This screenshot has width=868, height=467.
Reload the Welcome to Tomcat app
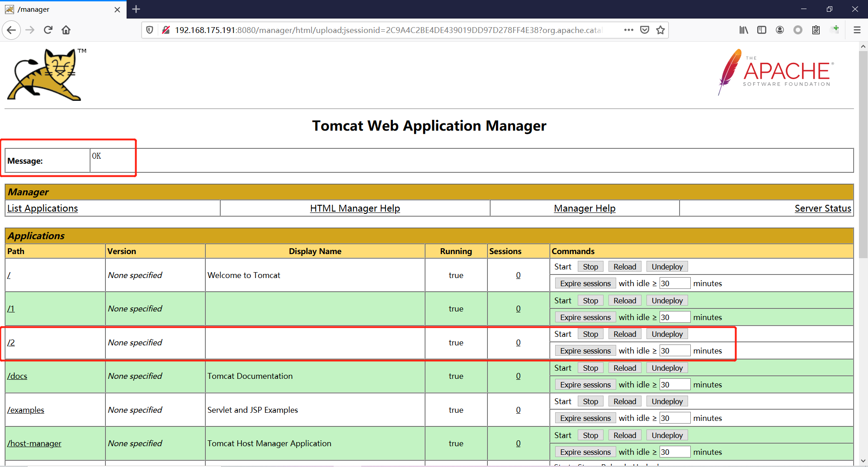pyautogui.click(x=625, y=267)
